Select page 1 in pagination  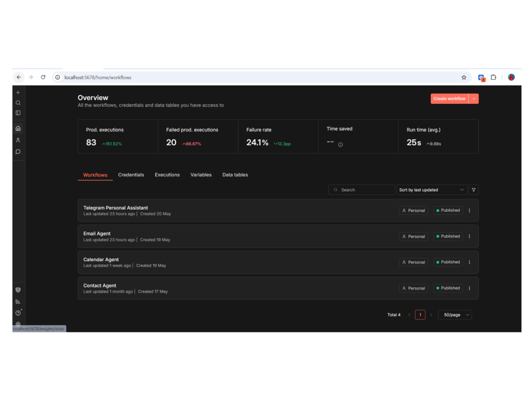click(x=420, y=315)
